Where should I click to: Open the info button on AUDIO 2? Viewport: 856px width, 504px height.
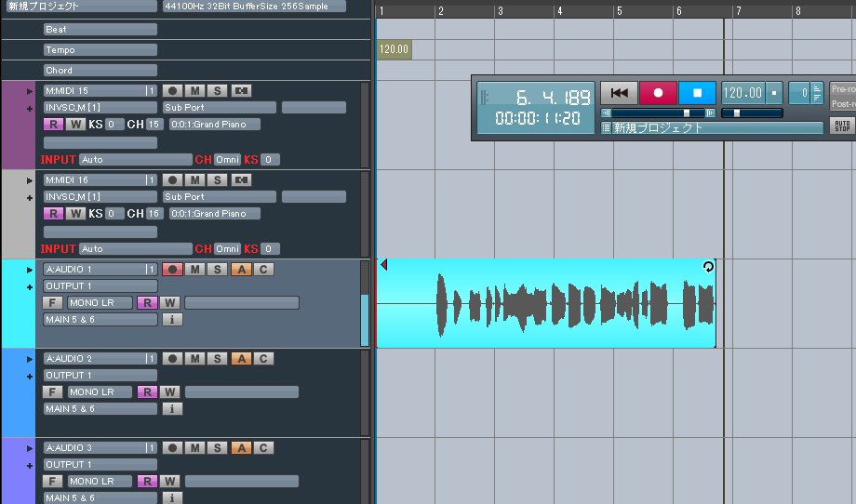172,408
